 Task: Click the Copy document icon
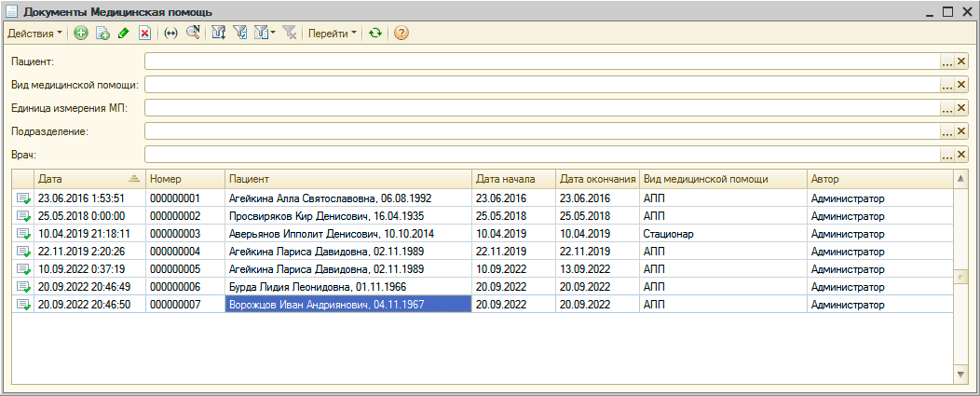[102, 33]
